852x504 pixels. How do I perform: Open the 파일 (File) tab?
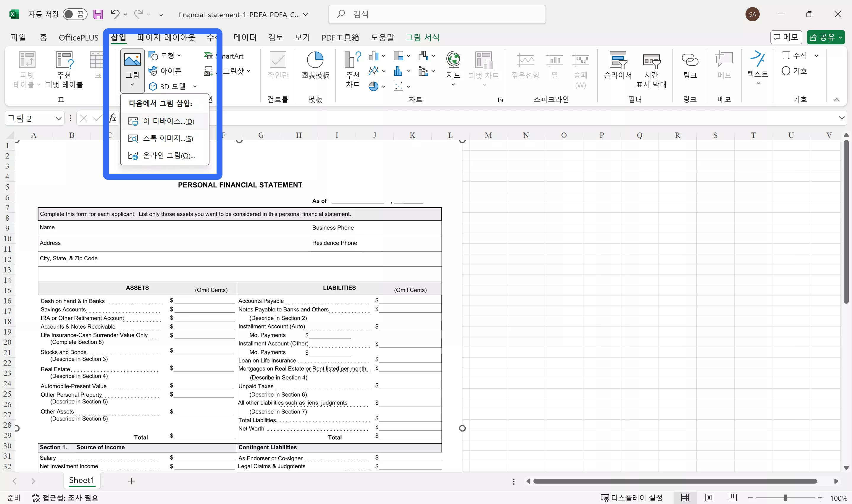click(x=18, y=37)
